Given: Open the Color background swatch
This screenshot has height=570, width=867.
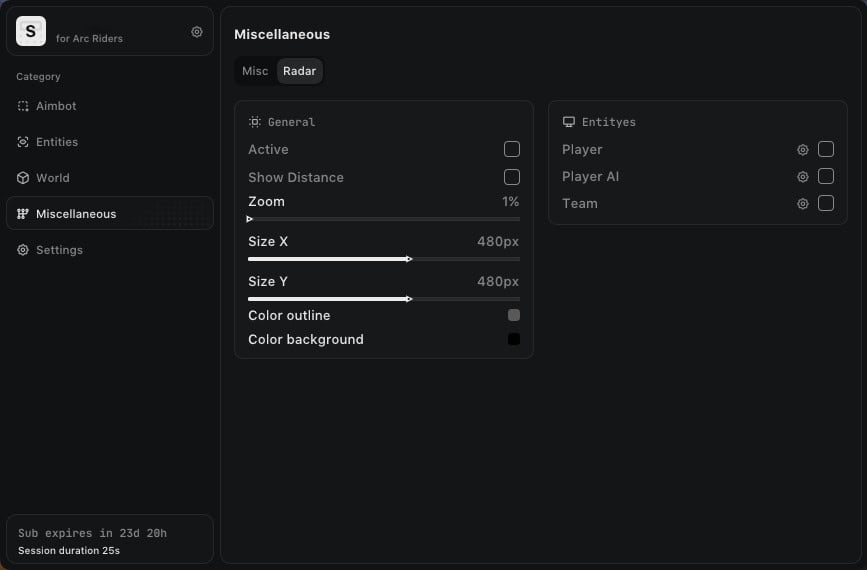Looking at the screenshot, I should click(x=514, y=339).
